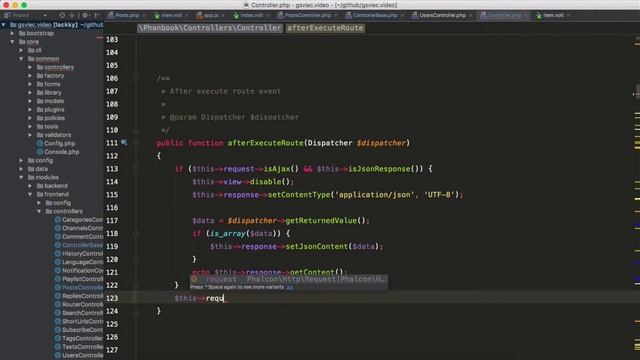Select the request autocomplete suggestion

coord(289,279)
